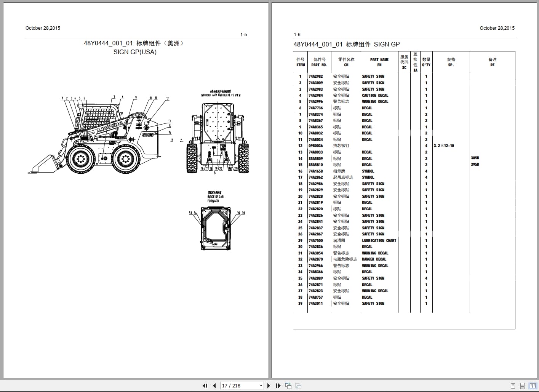The height and width of the screenshot is (392, 539).
Task: Click part number 74A2836
Action: click(x=315, y=247)
